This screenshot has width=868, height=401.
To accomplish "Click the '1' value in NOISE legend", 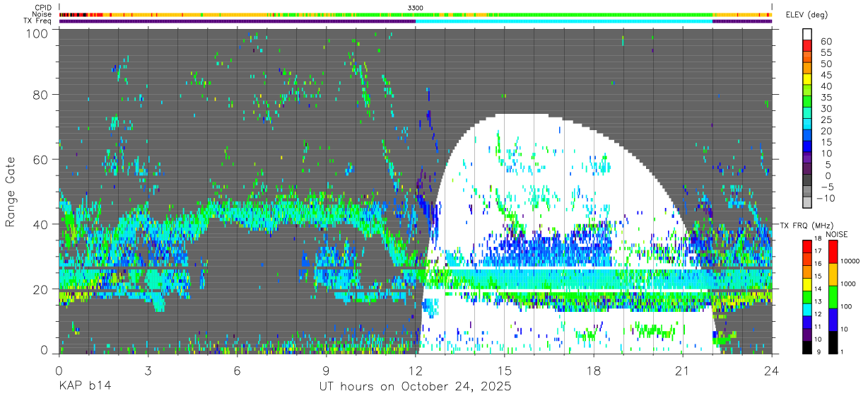I will click(x=843, y=354).
